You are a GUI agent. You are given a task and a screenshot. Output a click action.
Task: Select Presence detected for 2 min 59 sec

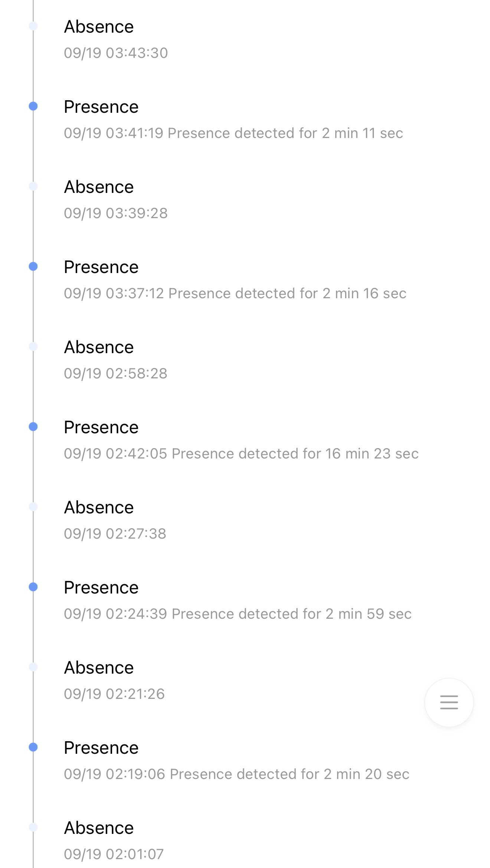(x=291, y=614)
